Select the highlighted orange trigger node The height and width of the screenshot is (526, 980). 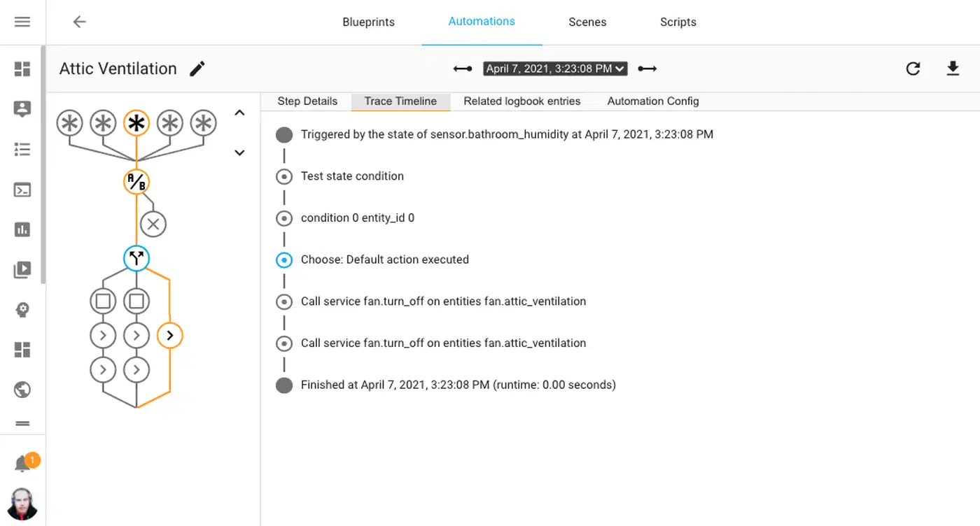coord(136,124)
